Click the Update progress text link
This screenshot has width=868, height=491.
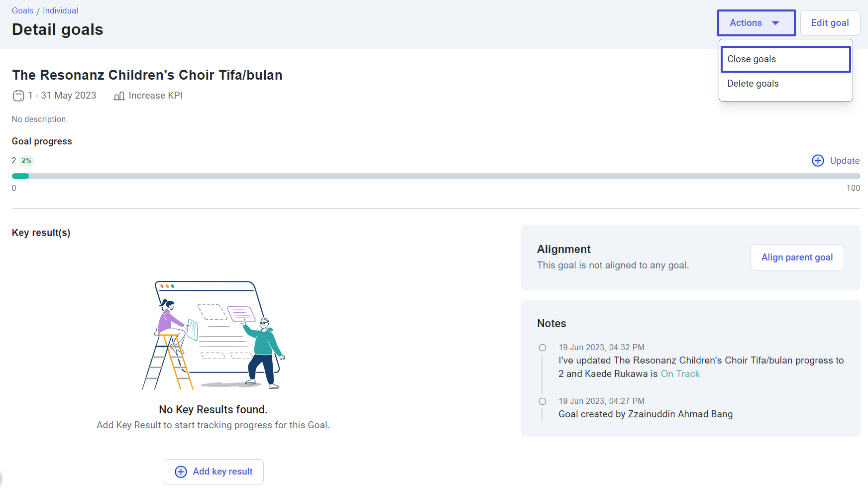(x=845, y=160)
